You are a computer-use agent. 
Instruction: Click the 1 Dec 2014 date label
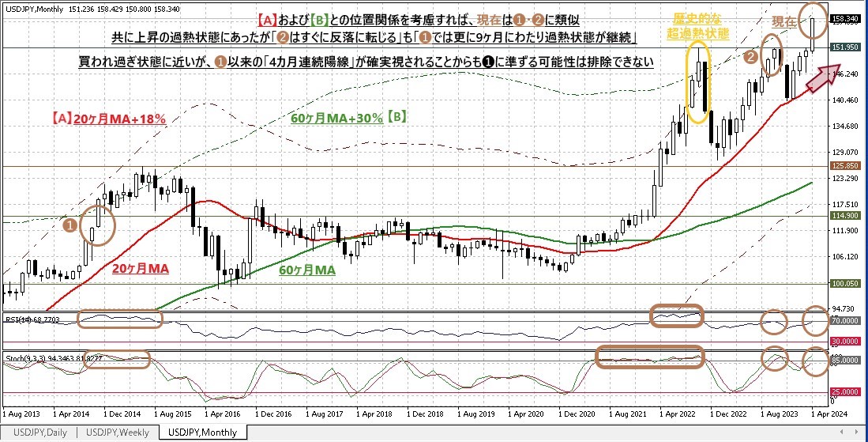tap(123, 414)
